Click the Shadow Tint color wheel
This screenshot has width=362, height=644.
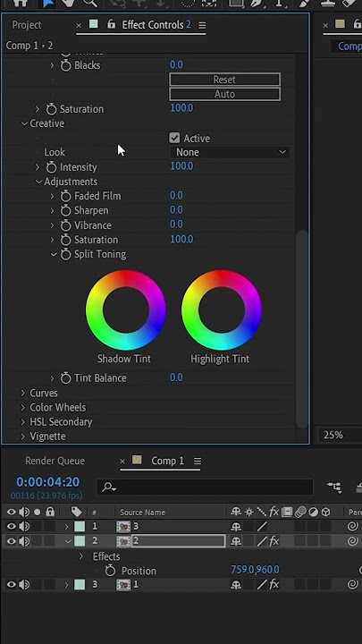tap(126, 309)
